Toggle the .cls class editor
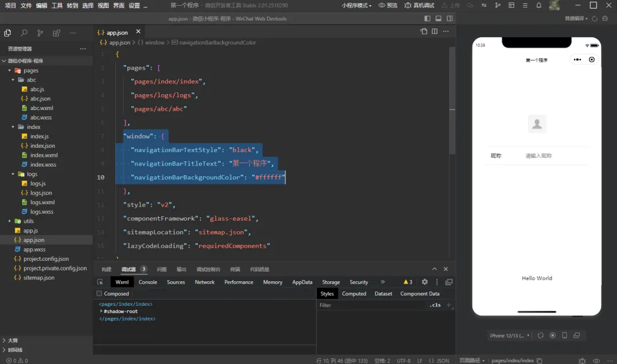Image resolution: width=617 pixels, height=364 pixels. point(435,305)
